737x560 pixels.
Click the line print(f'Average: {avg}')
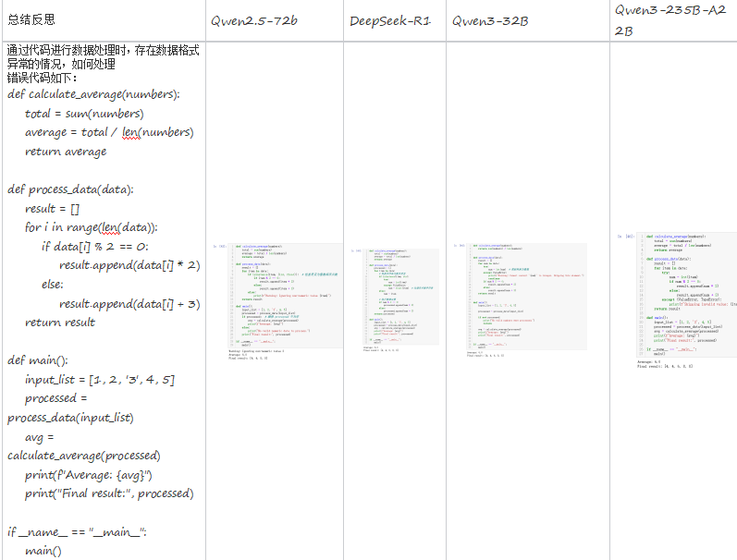tap(89, 475)
